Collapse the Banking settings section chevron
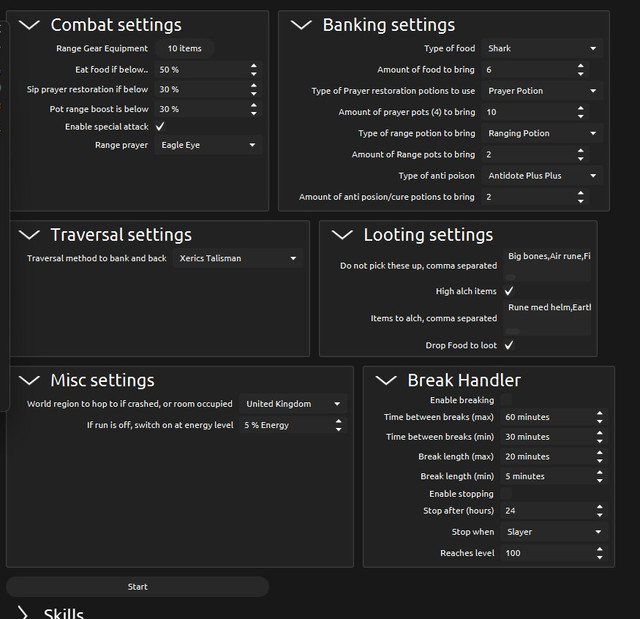 pyautogui.click(x=301, y=25)
